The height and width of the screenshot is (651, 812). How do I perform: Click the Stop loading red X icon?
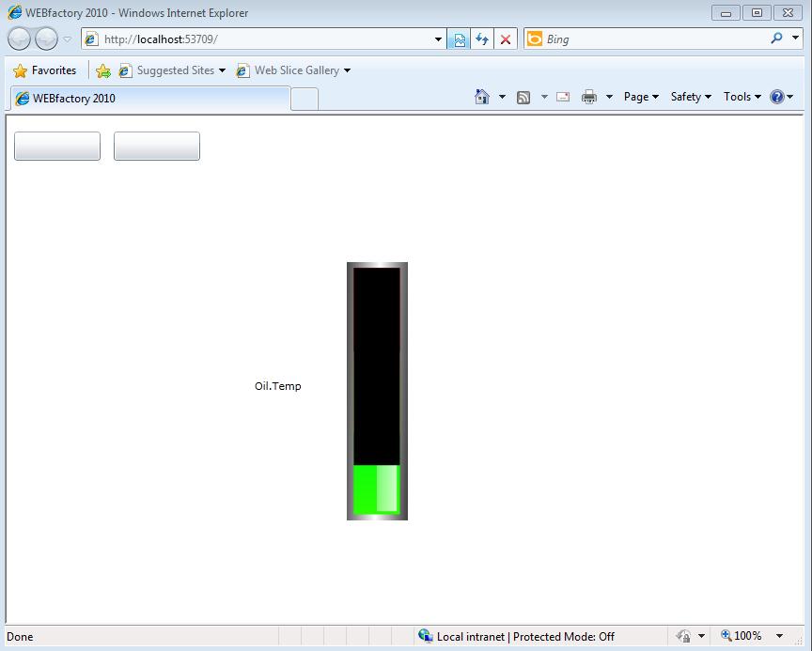tap(506, 39)
